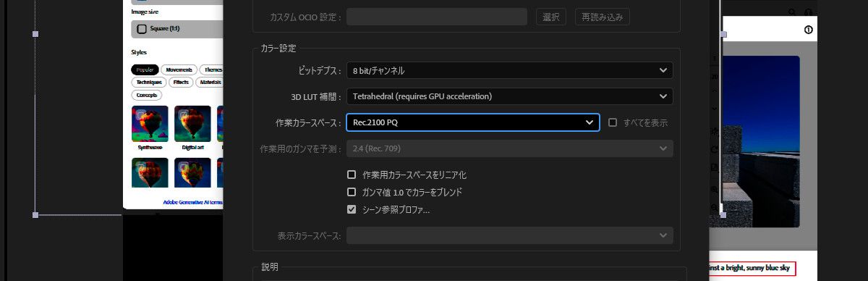Uncheck the シーン参照プロファ... checkbox
Image resolution: width=868 pixels, height=281 pixels.
click(352, 209)
